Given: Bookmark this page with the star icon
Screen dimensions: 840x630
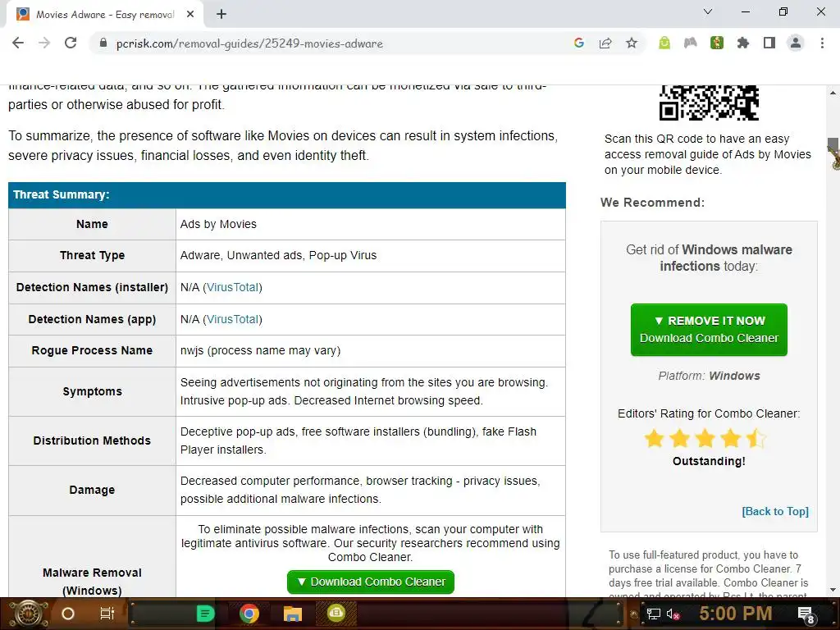Looking at the screenshot, I should point(632,43).
